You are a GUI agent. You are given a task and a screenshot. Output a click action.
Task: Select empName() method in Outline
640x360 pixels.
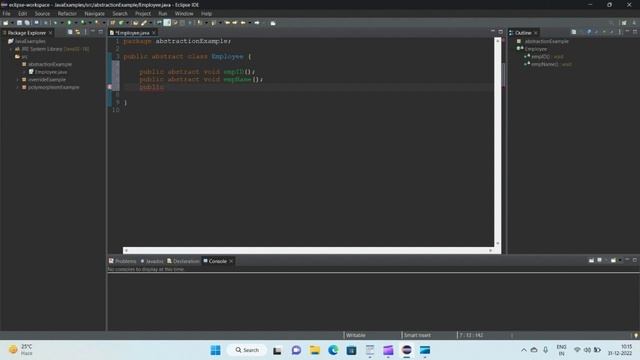[548, 64]
